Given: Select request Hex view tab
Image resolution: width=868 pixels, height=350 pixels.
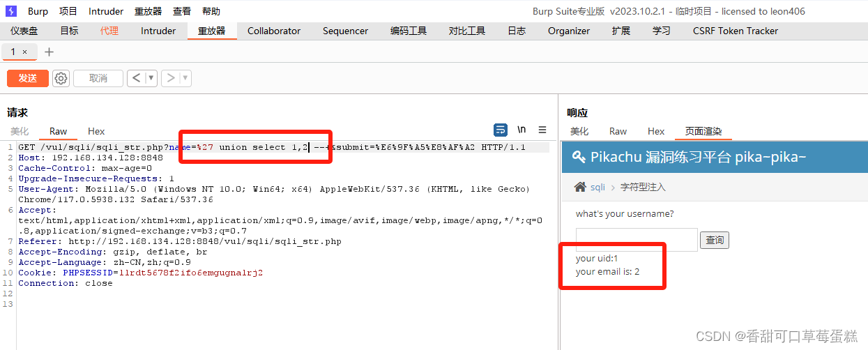Looking at the screenshot, I should pyautogui.click(x=96, y=131).
